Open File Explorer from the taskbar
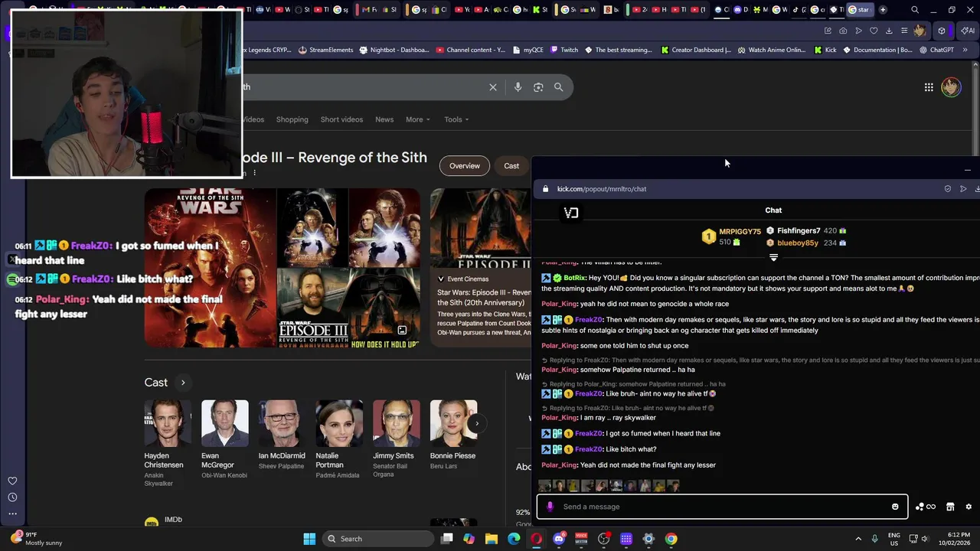 pyautogui.click(x=492, y=539)
